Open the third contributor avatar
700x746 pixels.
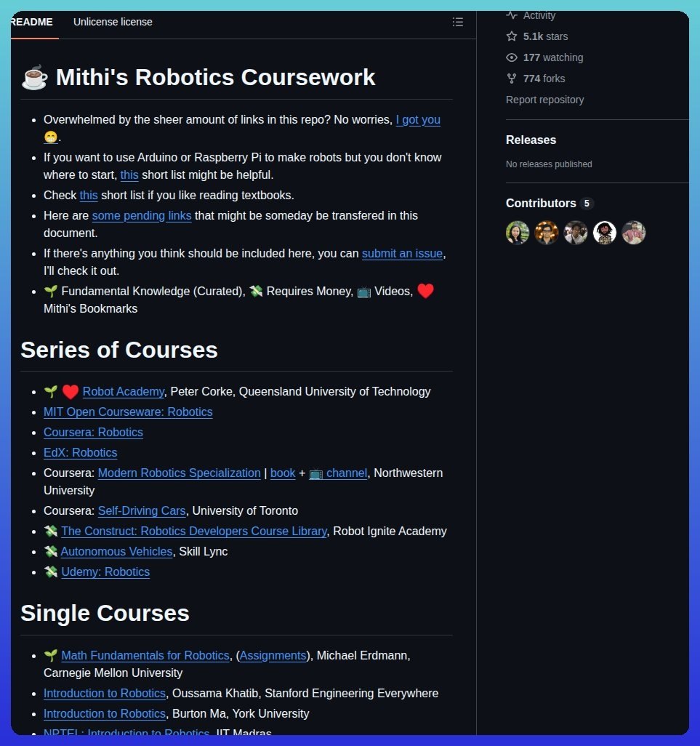(x=576, y=233)
